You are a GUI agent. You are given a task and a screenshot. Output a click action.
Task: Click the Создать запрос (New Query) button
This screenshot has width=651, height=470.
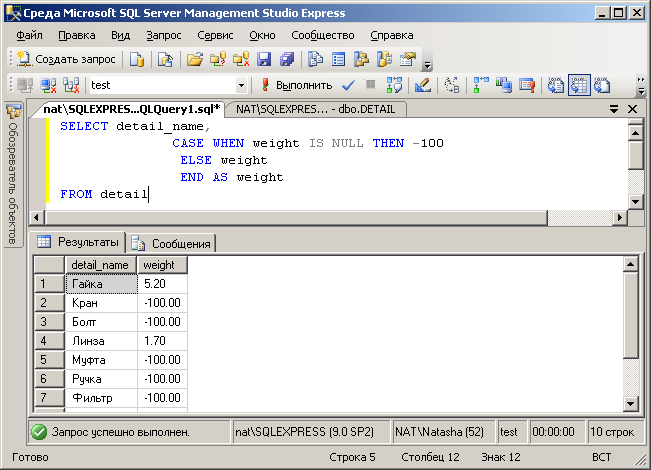click(x=66, y=59)
